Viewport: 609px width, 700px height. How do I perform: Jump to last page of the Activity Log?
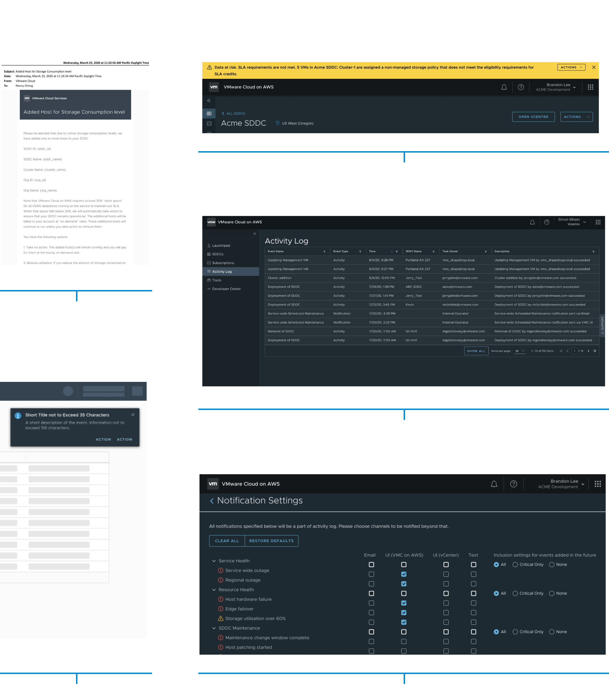pyautogui.click(x=594, y=351)
